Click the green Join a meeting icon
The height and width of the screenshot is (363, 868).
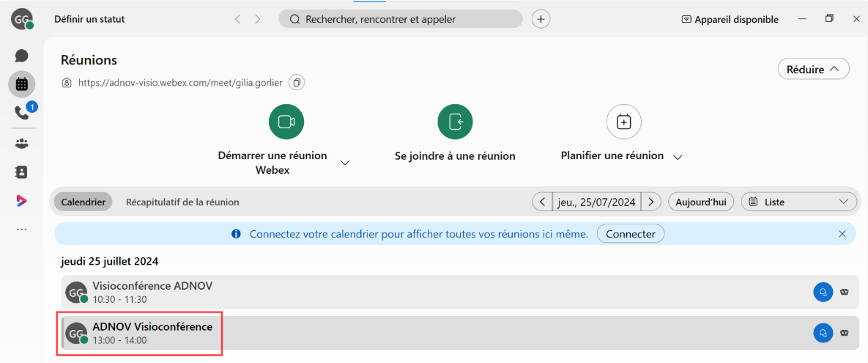click(455, 122)
